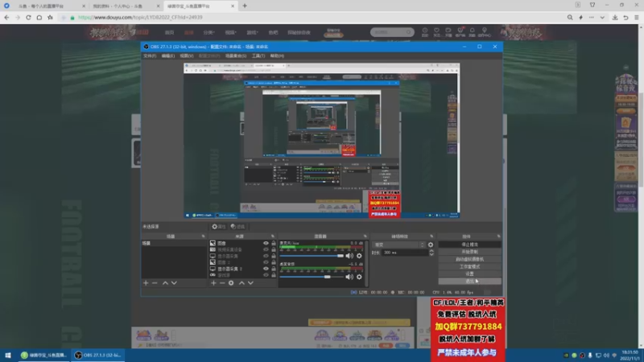Pop out the Sources dock with its float icon

click(x=272, y=237)
